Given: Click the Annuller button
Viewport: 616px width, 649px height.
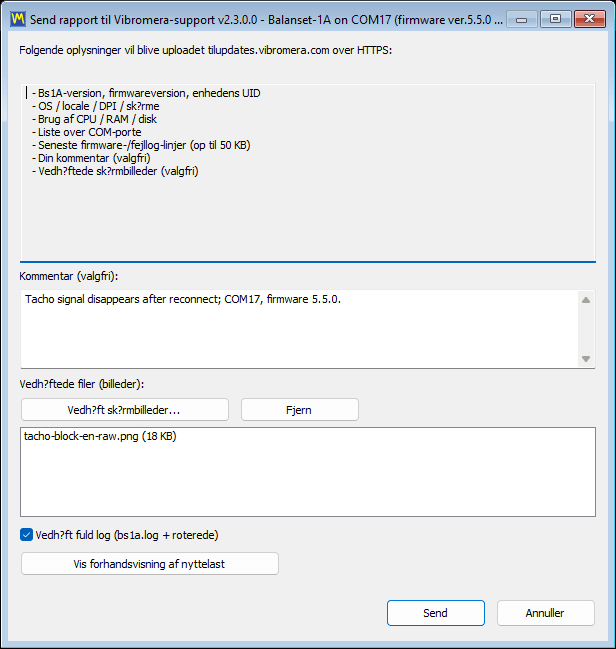Looking at the screenshot, I should click(546, 613).
